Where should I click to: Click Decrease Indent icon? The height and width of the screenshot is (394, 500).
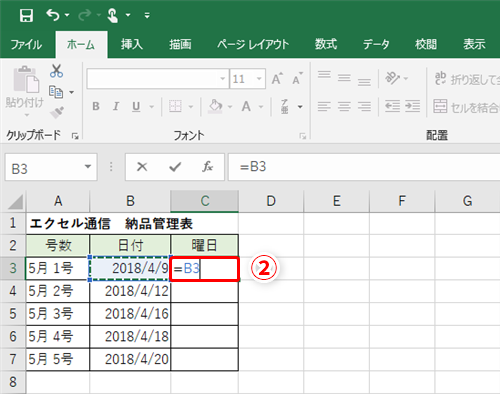tap(392, 106)
